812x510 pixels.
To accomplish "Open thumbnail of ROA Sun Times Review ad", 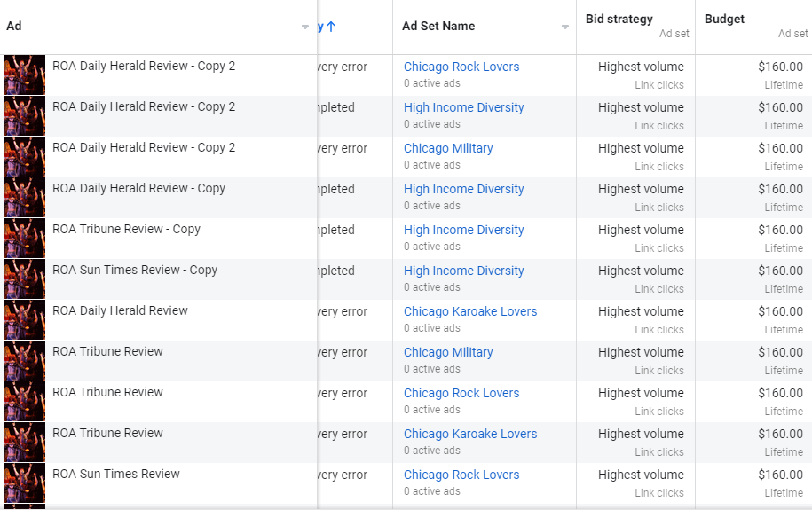I will click(x=25, y=483).
